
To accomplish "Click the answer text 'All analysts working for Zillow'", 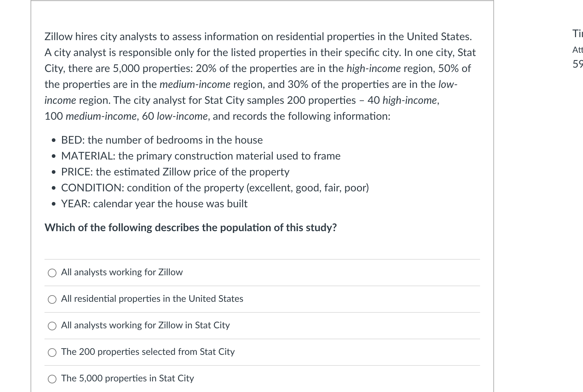I will point(122,272).
